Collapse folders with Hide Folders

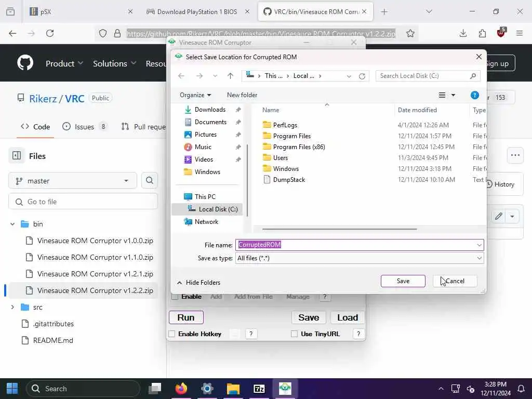pyautogui.click(x=199, y=282)
